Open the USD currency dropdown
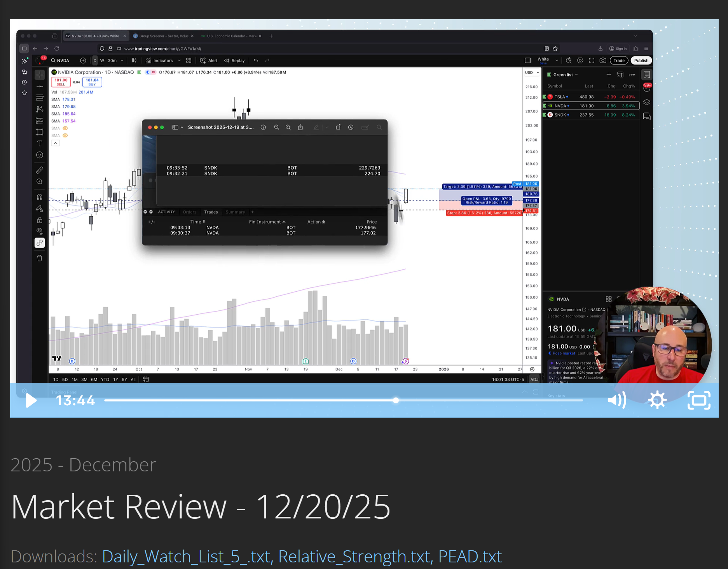728x569 pixels. [x=532, y=73]
